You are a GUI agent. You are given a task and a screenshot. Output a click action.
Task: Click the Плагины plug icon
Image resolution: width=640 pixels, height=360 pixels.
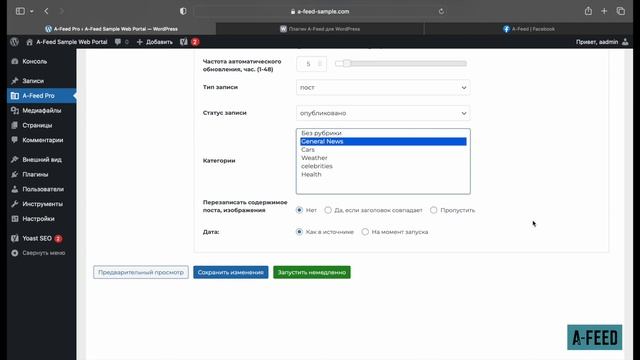15,174
